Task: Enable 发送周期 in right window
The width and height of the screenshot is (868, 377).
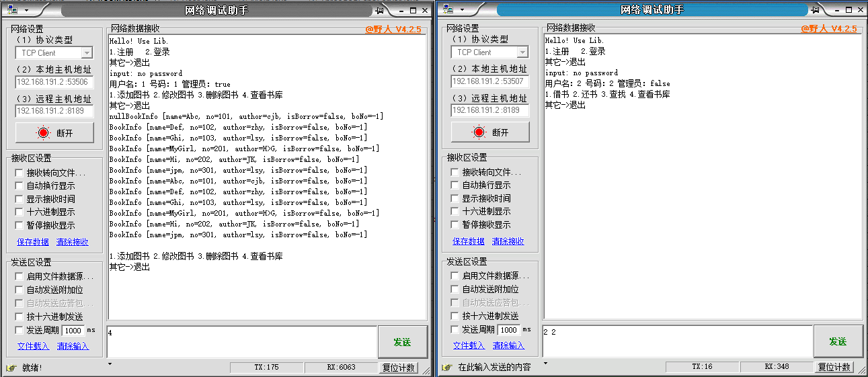Action: 455,329
